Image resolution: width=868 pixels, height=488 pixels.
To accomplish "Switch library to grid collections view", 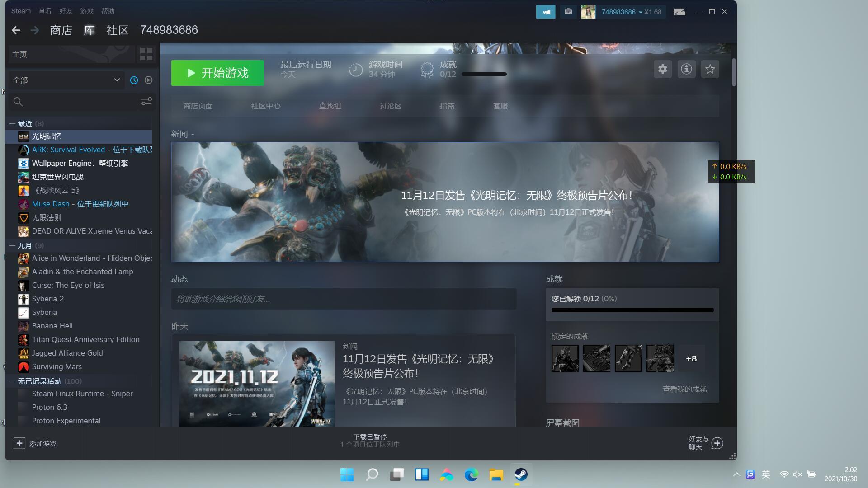I will (146, 54).
